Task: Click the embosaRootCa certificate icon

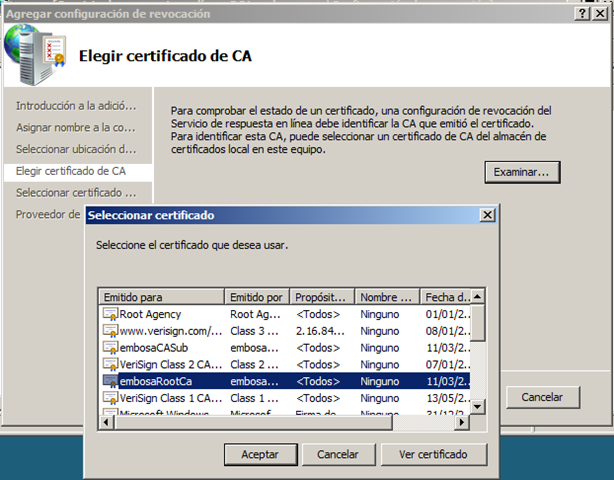Action: click(110, 382)
